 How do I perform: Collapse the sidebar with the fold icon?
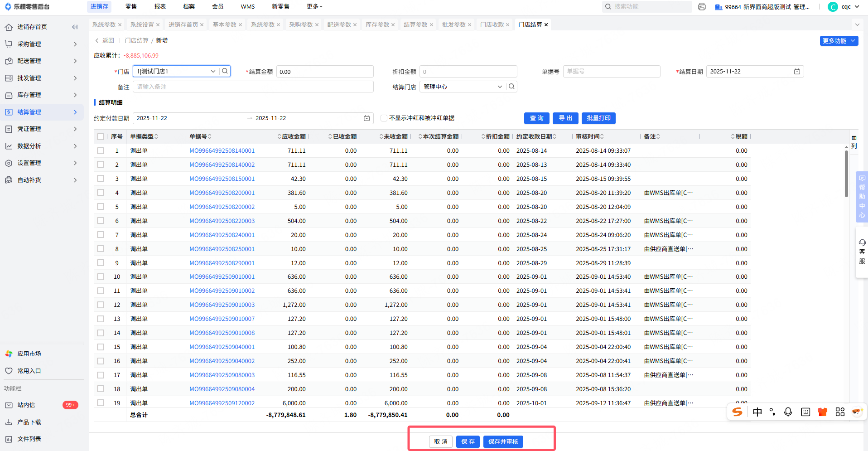click(75, 27)
